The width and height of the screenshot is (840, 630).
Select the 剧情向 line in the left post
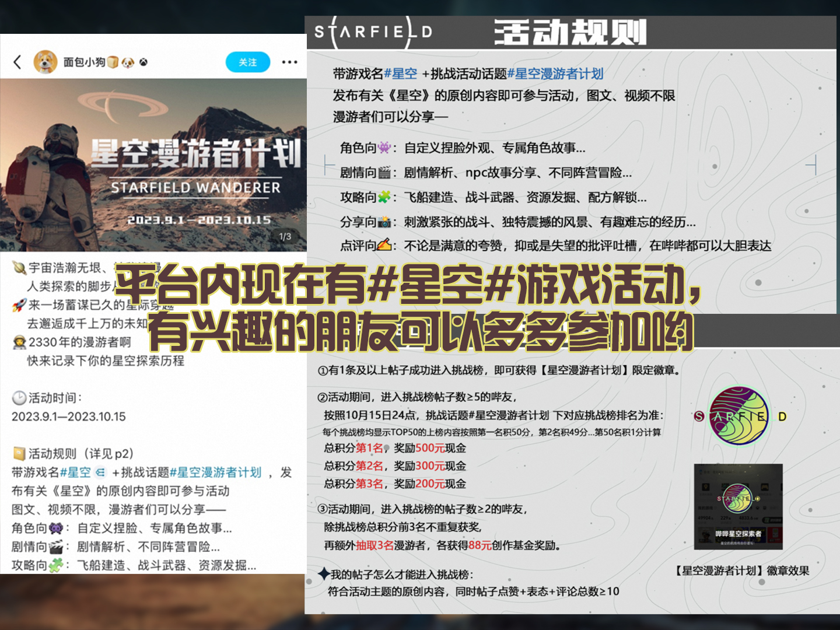(116, 547)
